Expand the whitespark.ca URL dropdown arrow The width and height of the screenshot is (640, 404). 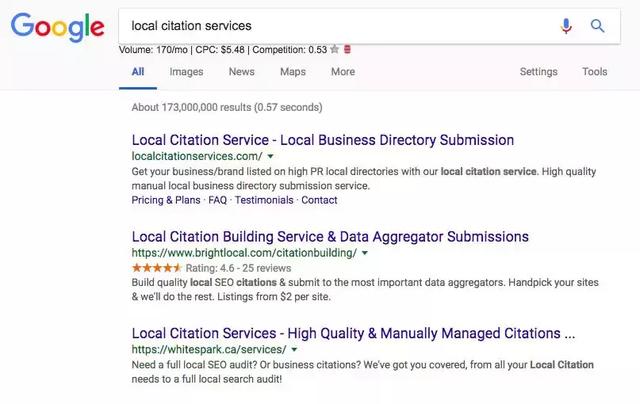(295, 350)
